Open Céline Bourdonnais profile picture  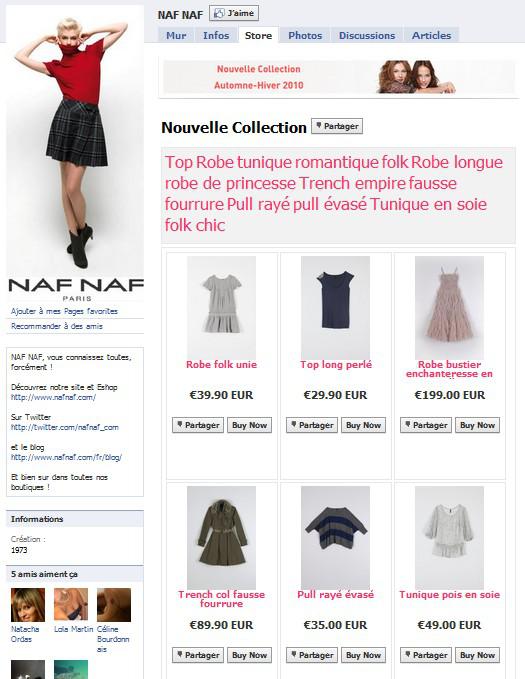point(114,605)
